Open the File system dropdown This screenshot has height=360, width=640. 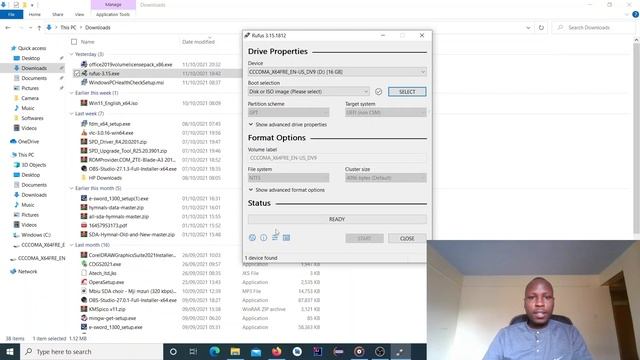tap(289, 178)
